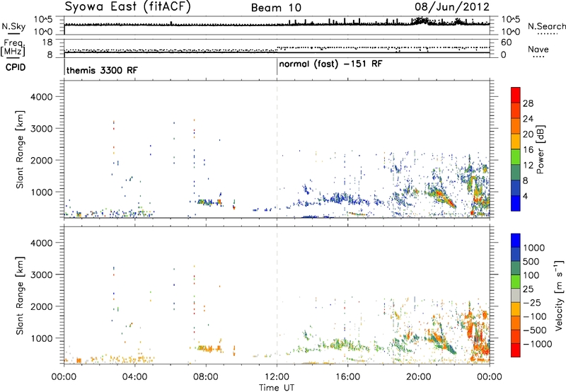This screenshot has height=392, width=566.
Task: Click the "500" tick on Velocity colorbar
Action: coord(531,261)
